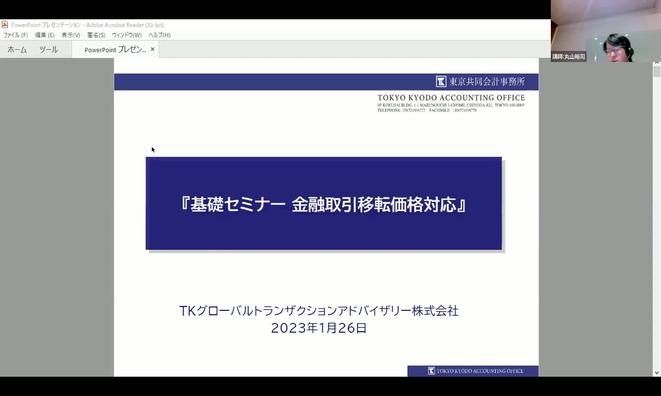661x396 pixels.
Task: Switch to the ホーム tab
Action: [x=17, y=50]
